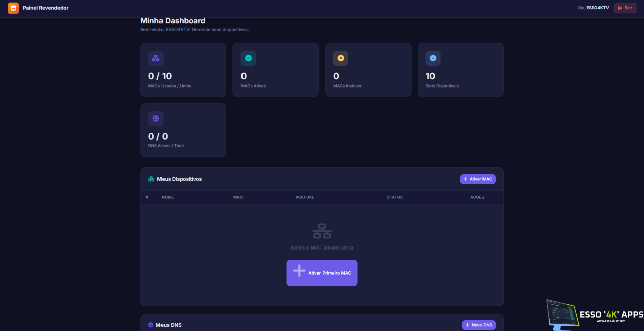The height and width of the screenshot is (331, 644).
Task: Click the green checkmark icon for MACs Ativos
Action: pos(248,58)
